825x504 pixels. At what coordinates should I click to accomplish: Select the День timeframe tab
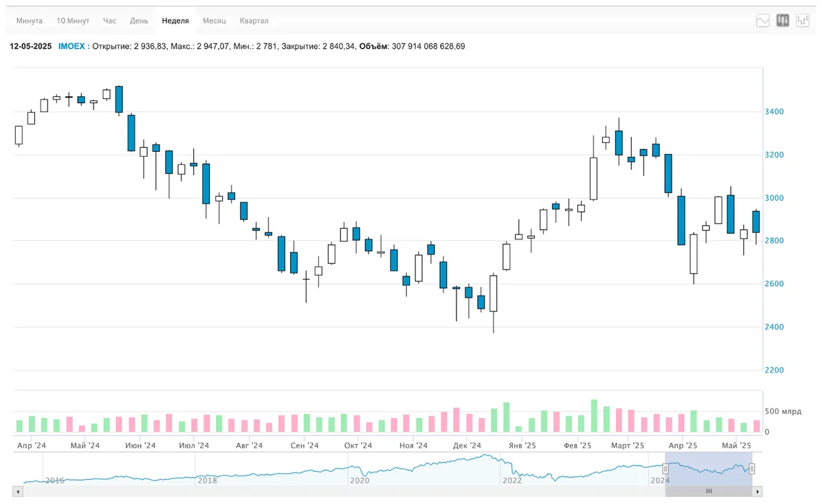click(139, 21)
